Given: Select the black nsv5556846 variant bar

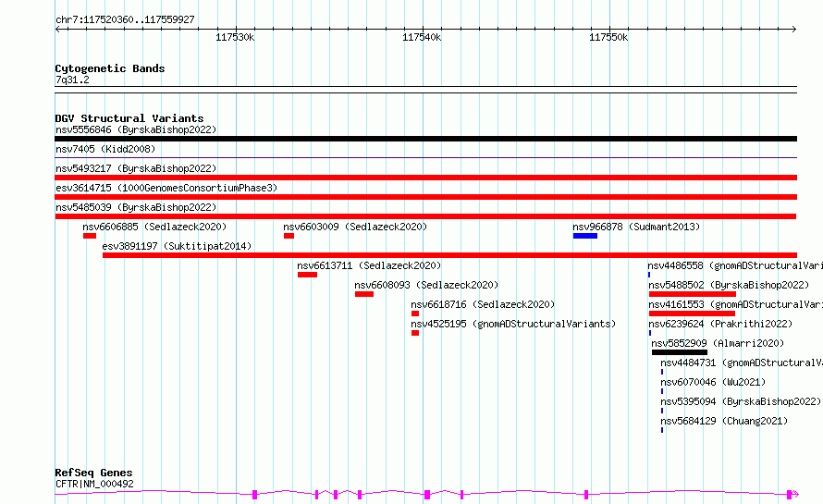Looking at the screenshot, I should coord(425,139).
